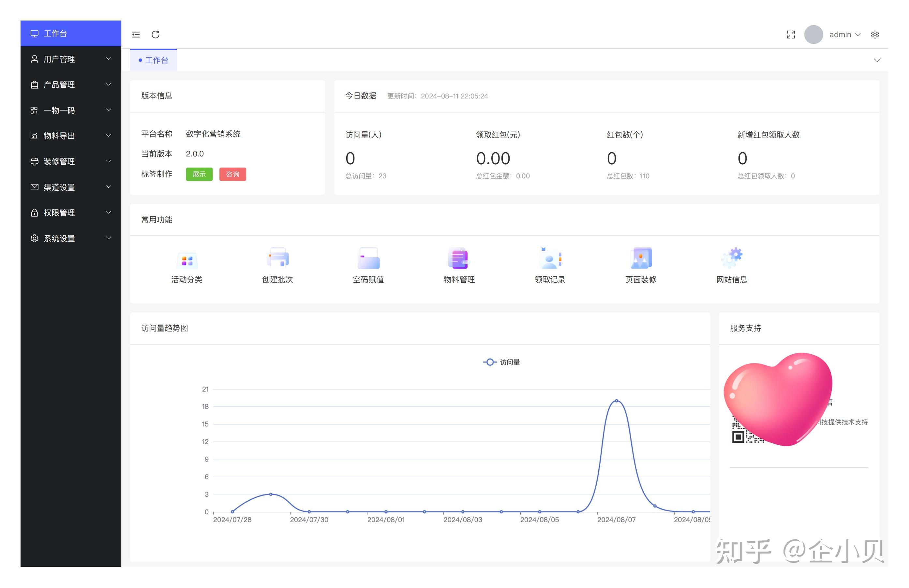
Task: Expand 系统设置 submenu chevron
Action: 109,238
